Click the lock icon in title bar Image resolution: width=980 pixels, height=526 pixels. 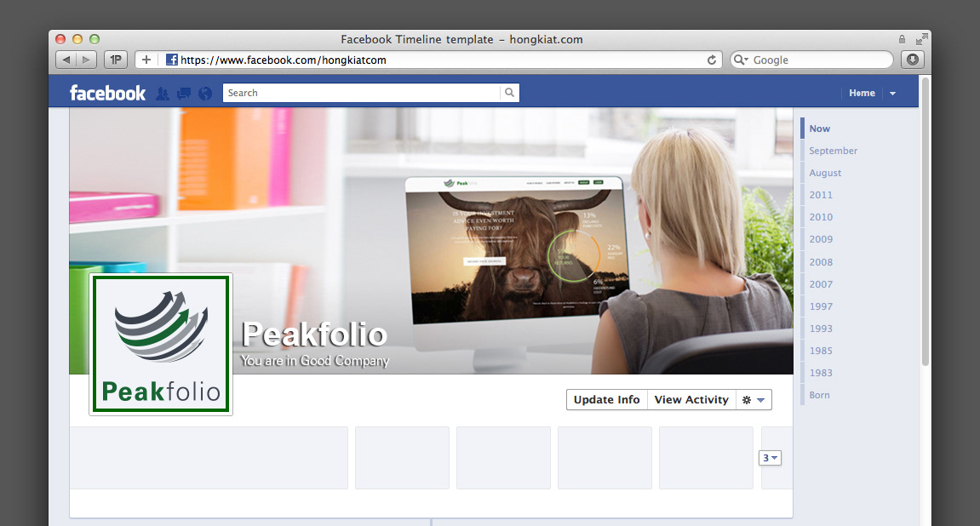click(902, 39)
